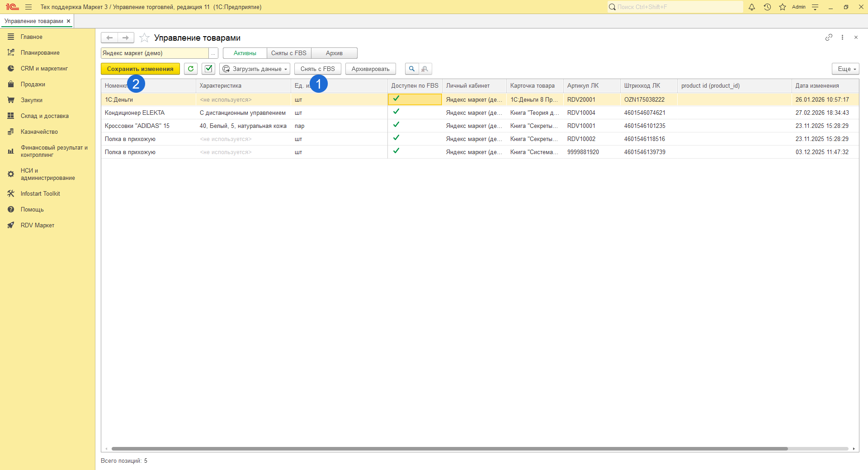This screenshot has width=868, height=470.
Task: Open the Продажи sidebar section
Action: coord(33,84)
